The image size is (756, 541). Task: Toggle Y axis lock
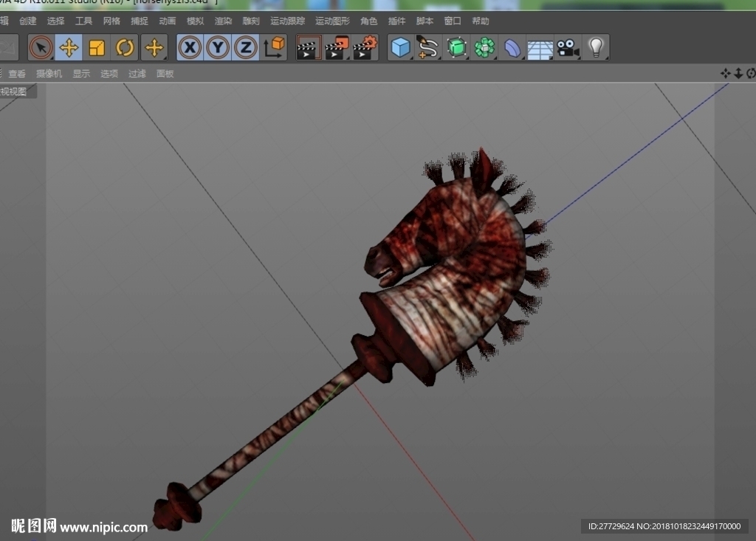point(218,48)
